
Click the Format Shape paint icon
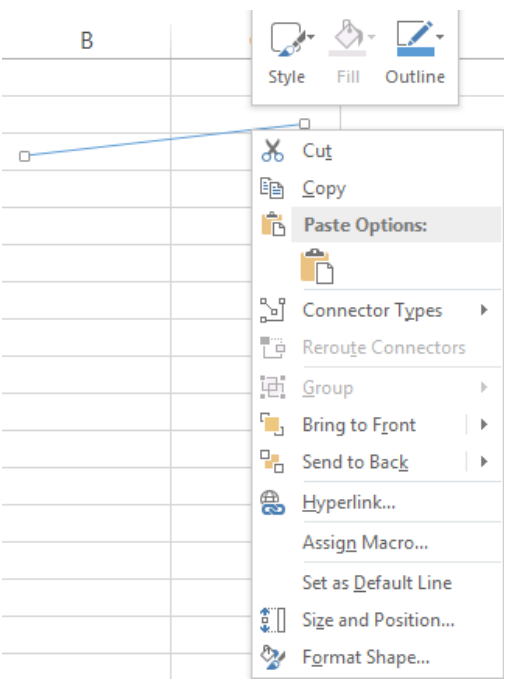click(x=272, y=657)
